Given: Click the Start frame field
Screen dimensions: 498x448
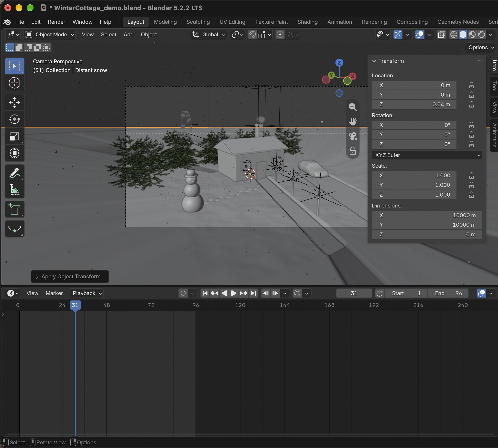Looking at the screenshot, I should pos(406,293).
